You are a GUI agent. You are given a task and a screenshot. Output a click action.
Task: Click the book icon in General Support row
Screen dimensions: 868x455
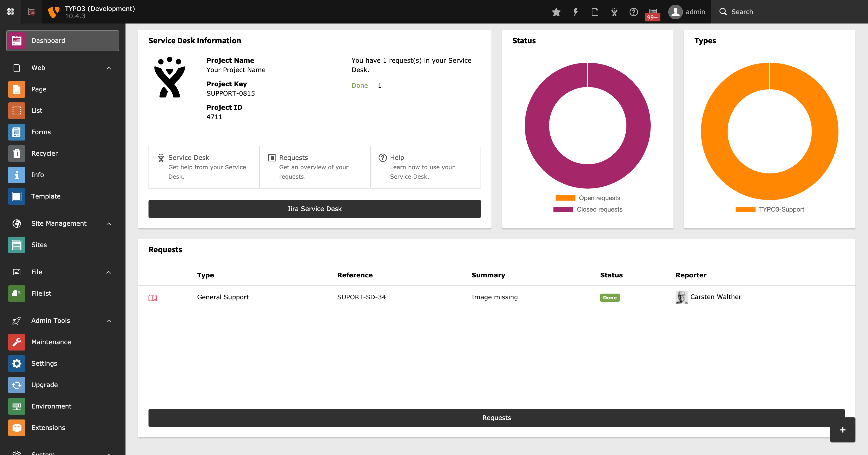153,297
